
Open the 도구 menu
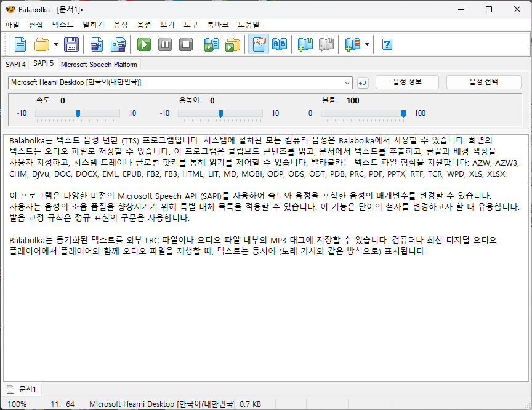point(191,25)
